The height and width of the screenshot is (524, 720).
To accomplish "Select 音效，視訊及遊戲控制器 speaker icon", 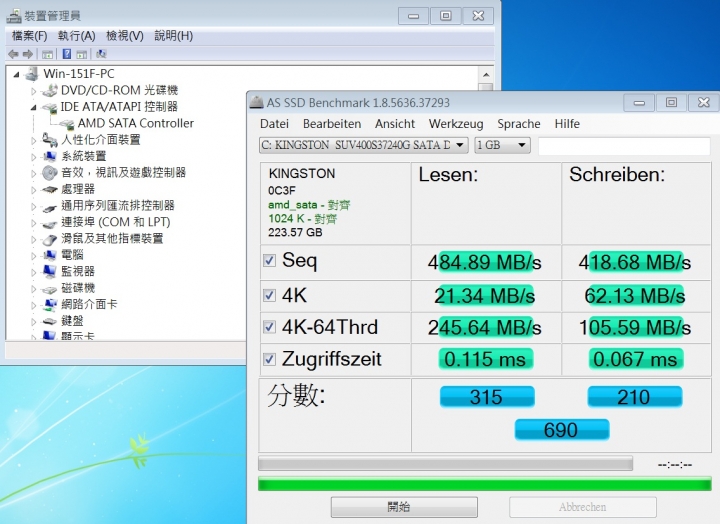I will point(50,173).
